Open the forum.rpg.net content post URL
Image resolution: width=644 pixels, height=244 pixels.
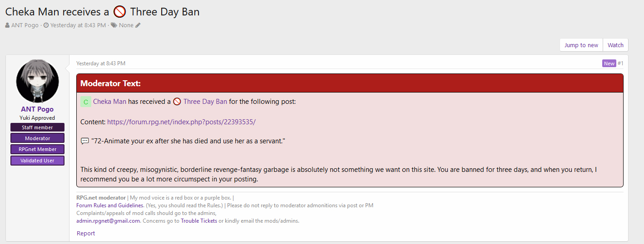pos(181,122)
